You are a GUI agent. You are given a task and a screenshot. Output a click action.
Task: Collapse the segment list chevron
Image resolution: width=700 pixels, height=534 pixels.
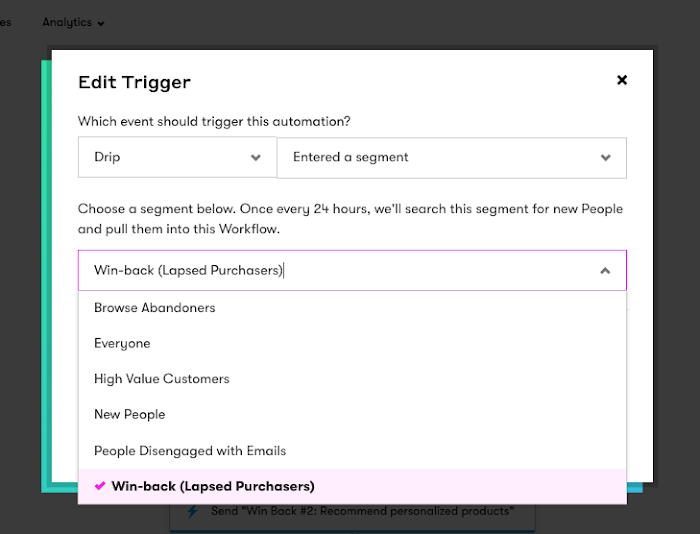[x=605, y=271]
